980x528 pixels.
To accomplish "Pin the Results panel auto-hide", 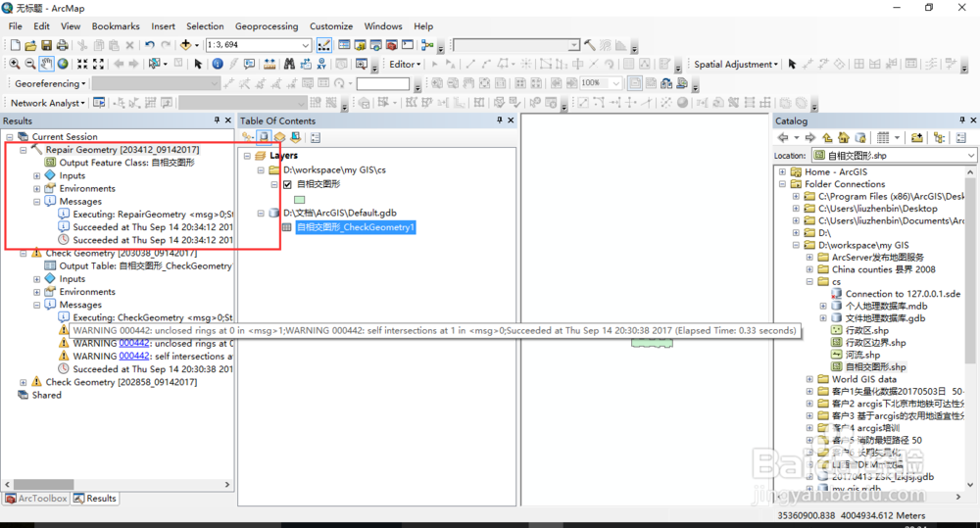I will [217, 120].
